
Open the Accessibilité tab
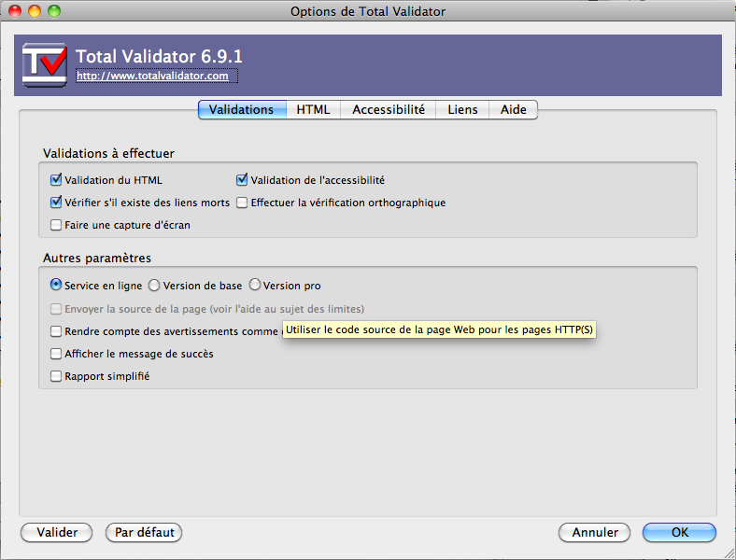(389, 110)
